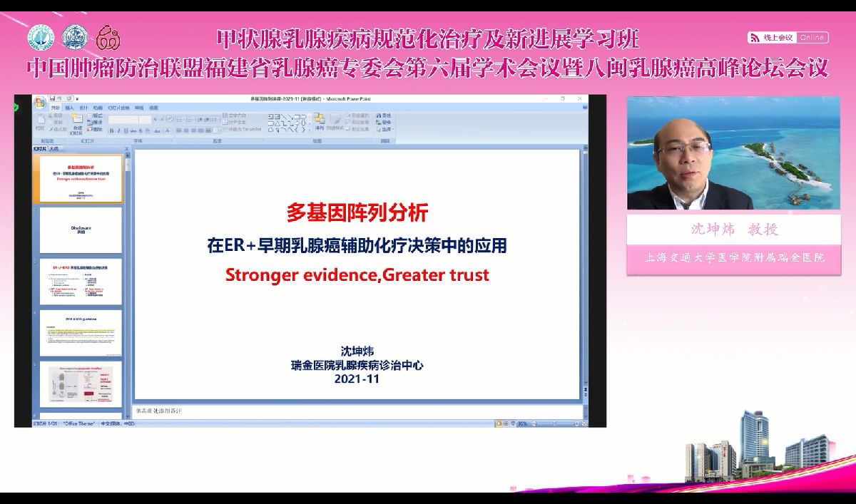This screenshot has width=856, height=504.
Task: Apply bold formatting with the B icon
Action: [x=113, y=130]
